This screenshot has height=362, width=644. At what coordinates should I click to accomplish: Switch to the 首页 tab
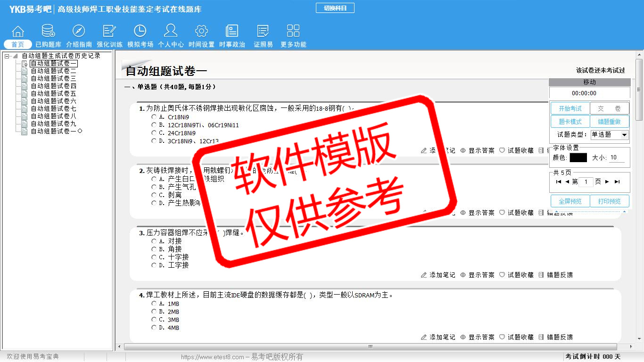pos(18,44)
